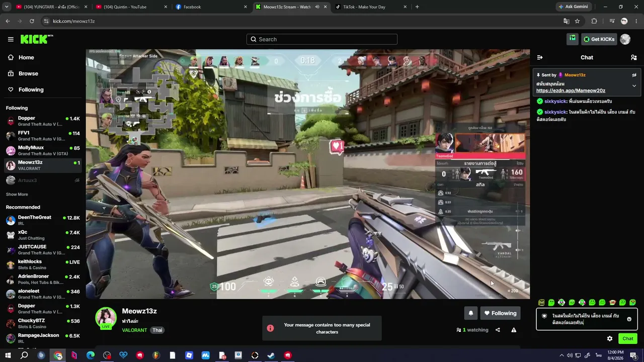
Task: Open keithlocks recommended channel
Action: point(43,264)
